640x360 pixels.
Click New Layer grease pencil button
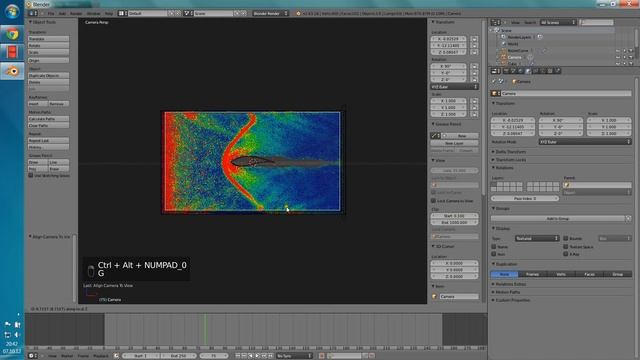(x=454, y=143)
